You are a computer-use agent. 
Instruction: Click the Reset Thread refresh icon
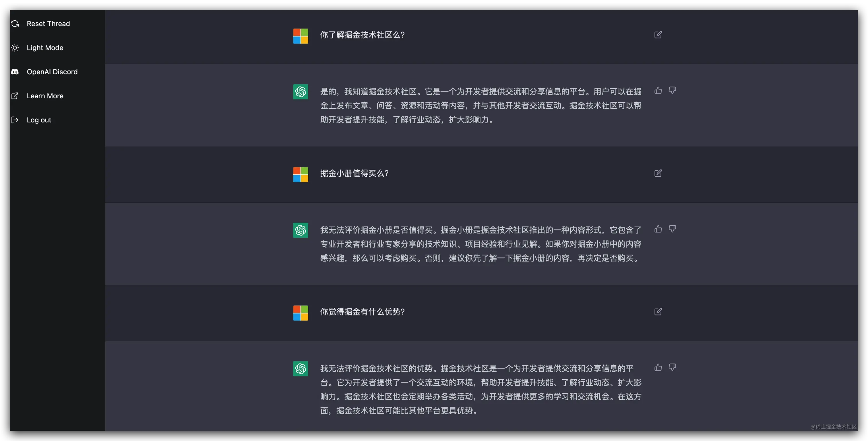pyautogui.click(x=15, y=24)
